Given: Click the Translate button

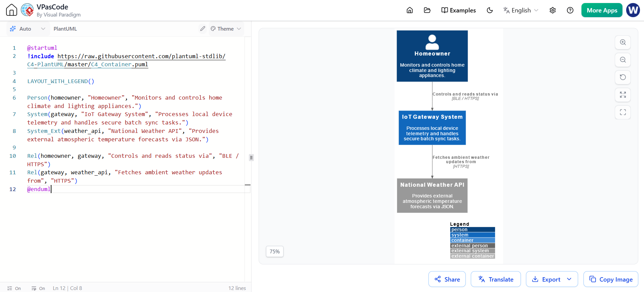Looking at the screenshot, I should point(496,279).
